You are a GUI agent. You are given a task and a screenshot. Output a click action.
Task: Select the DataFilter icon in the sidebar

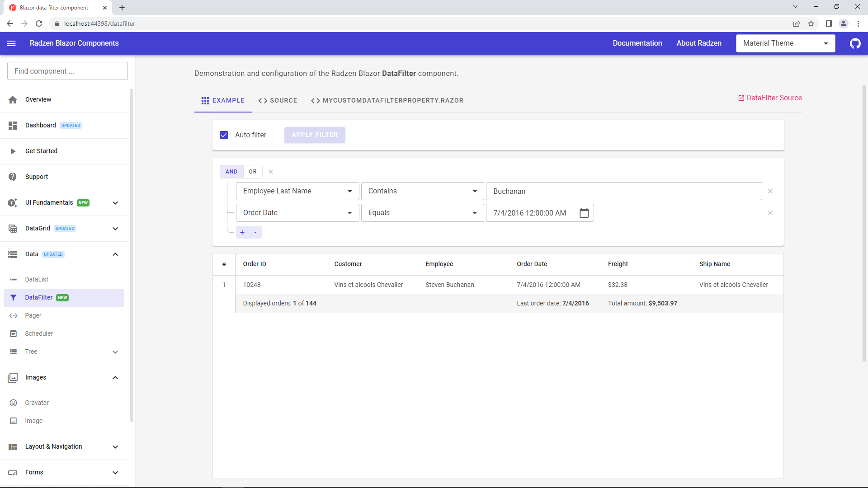pyautogui.click(x=13, y=297)
